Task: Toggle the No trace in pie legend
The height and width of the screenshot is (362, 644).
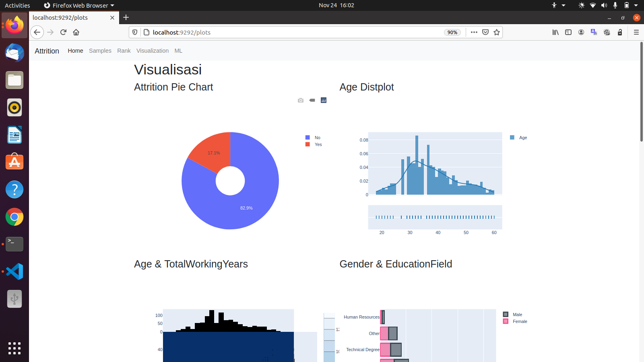Action: [x=313, y=138]
